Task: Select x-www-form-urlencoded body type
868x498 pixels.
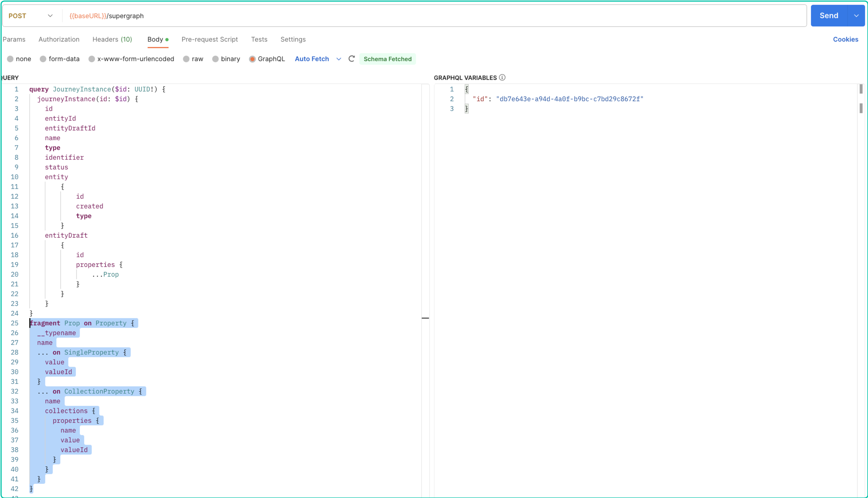Action: coord(92,59)
